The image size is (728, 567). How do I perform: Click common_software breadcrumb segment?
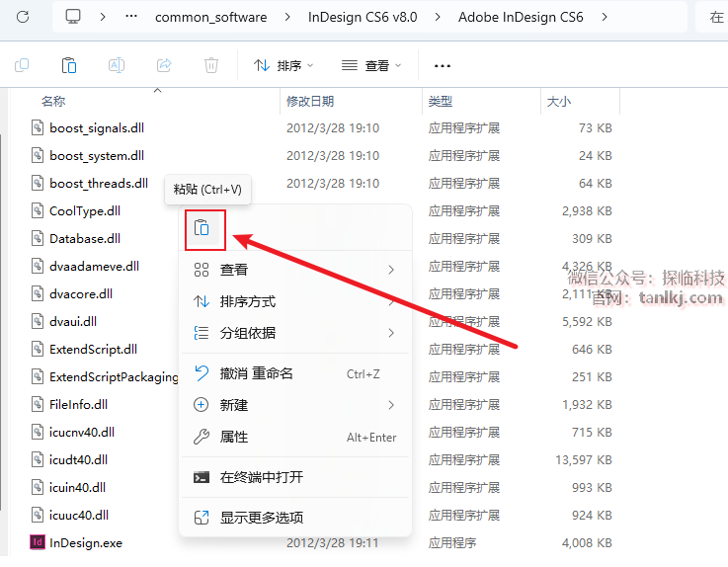[210, 17]
